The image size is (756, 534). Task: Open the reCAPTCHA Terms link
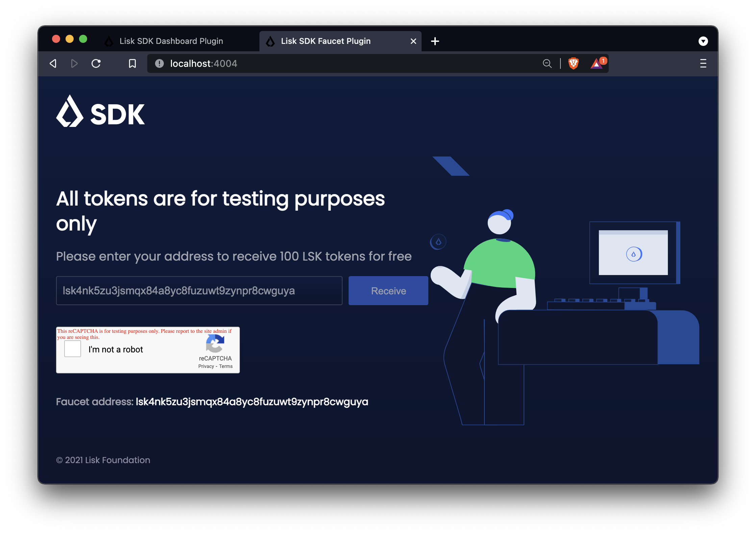point(226,366)
